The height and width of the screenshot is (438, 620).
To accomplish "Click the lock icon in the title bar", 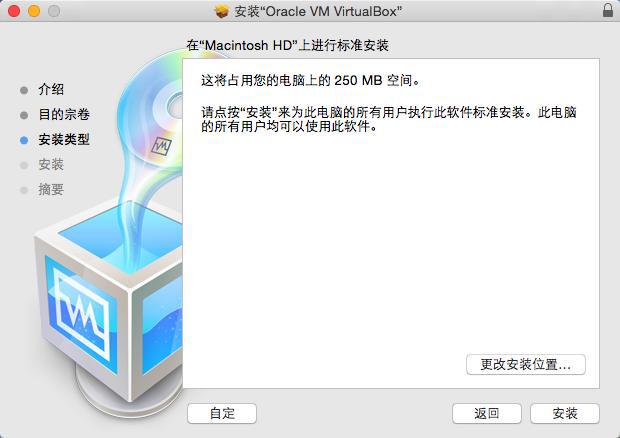I will (x=608, y=10).
